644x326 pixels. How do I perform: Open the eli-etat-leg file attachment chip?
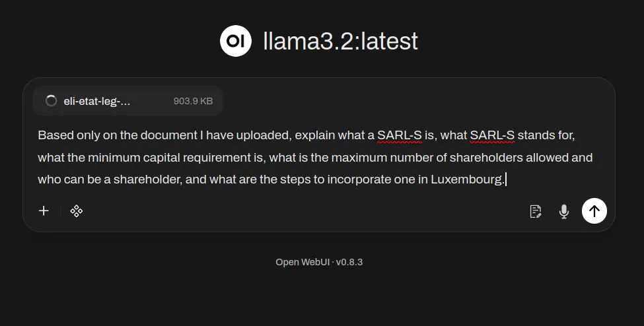pos(96,101)
